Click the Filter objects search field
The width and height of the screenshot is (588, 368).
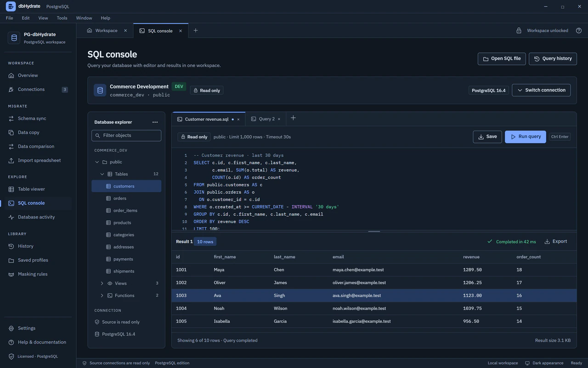tap(126, 135)
